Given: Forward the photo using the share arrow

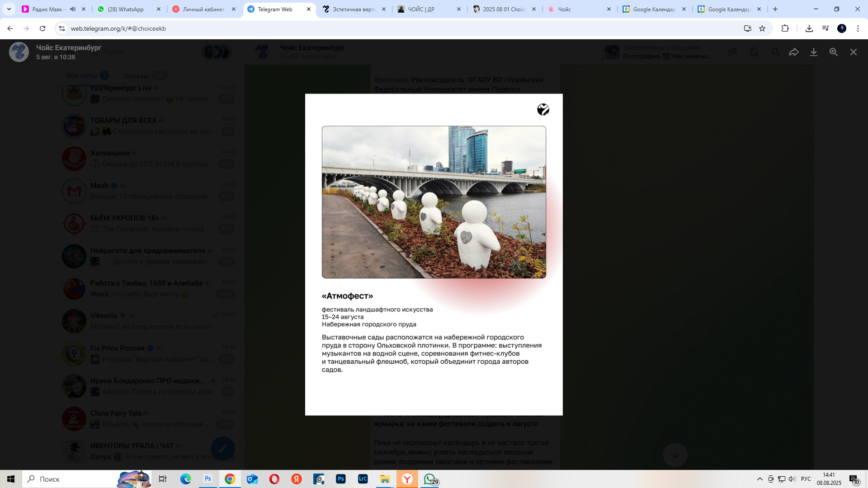Looking at the screenshot, I should [794, 52].
